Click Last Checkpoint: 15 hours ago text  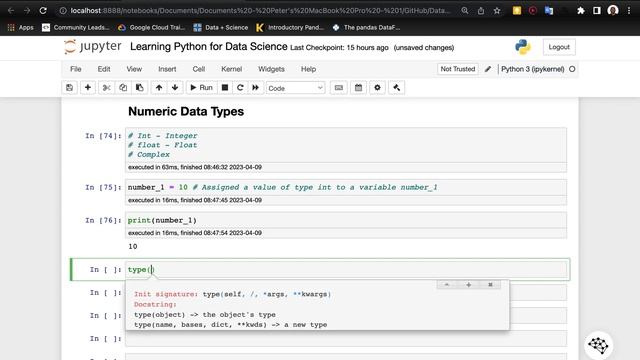pos(339,47)
